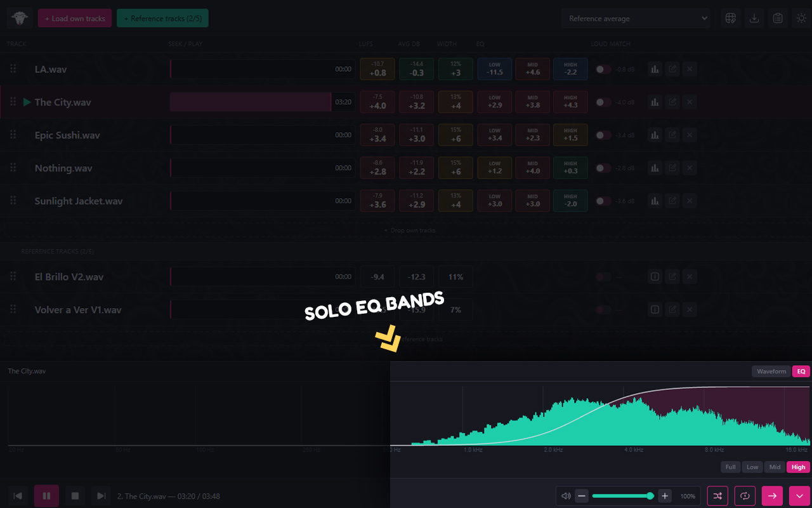Toggle loud match for The City.wav

603,102
